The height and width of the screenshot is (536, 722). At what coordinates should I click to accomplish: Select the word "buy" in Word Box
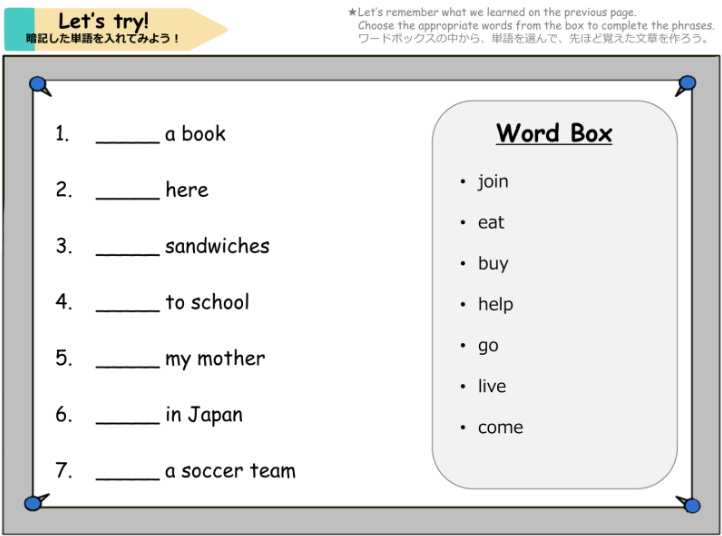493,264
